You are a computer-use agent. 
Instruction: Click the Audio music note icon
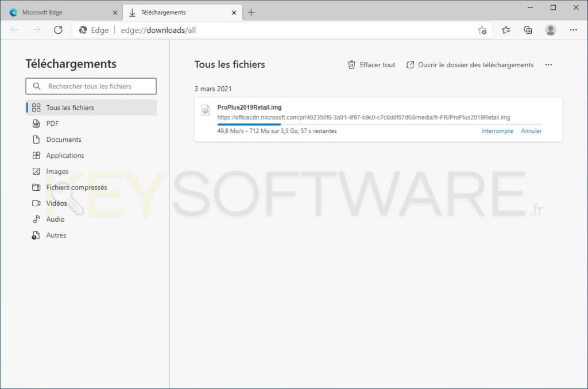pos(36,219)
